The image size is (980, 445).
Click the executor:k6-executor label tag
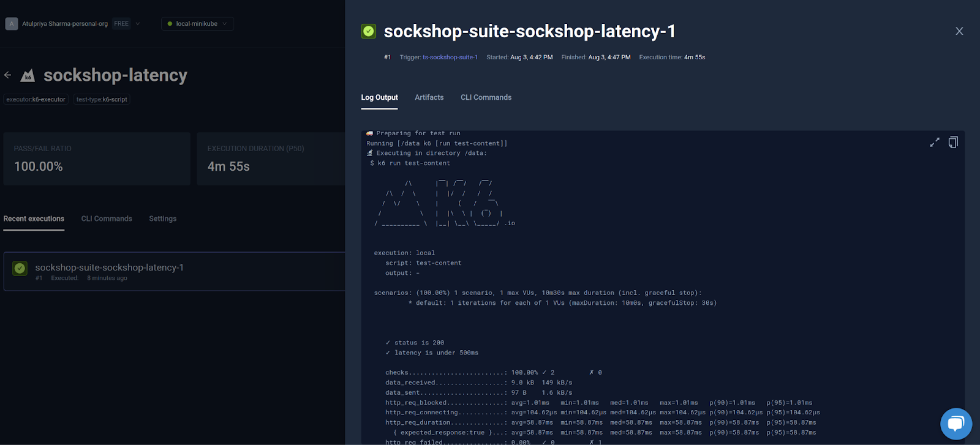(x=36, y=99)
